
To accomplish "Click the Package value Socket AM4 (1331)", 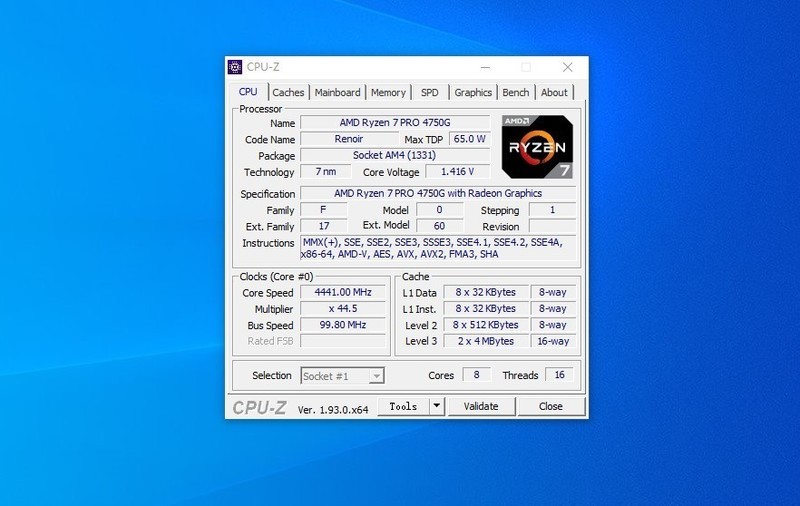I will [395, 155].
